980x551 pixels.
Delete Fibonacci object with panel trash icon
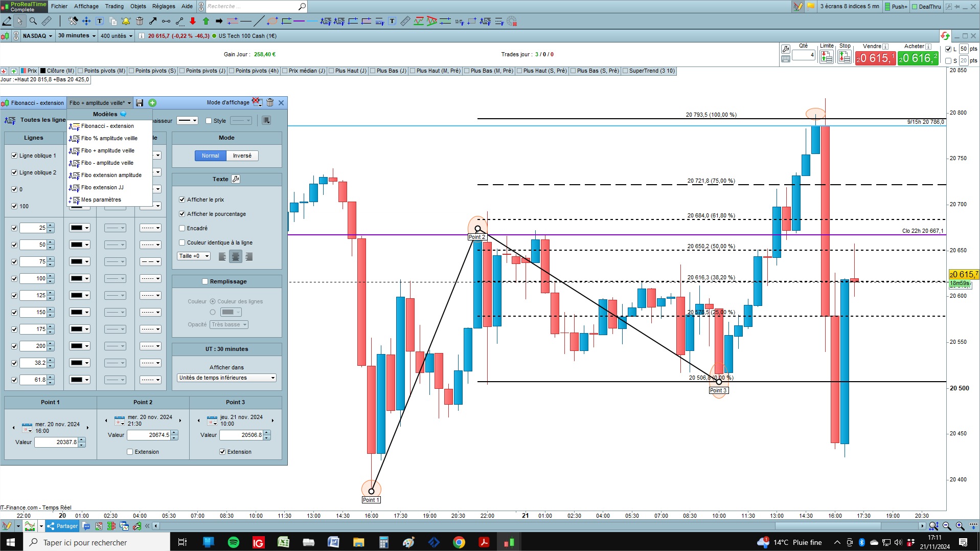(270, 102)
